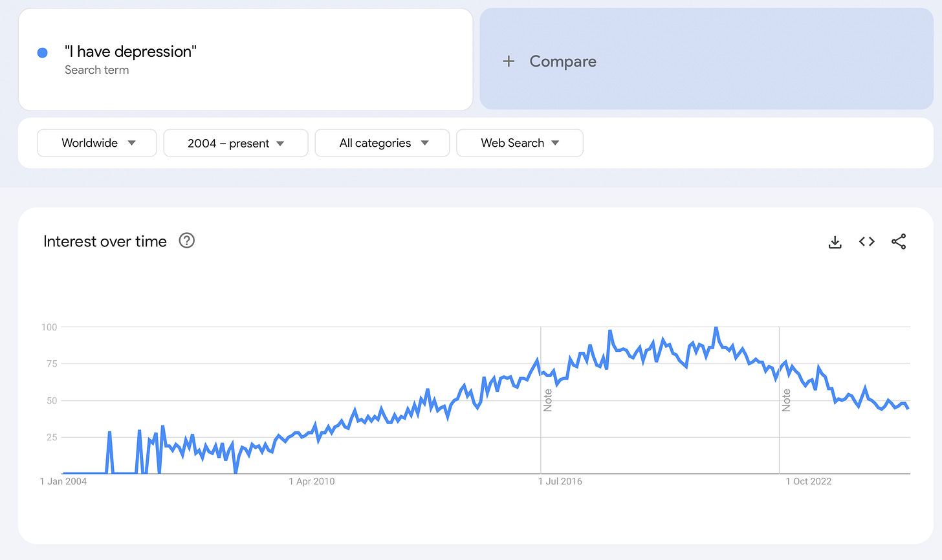Screen dimensions: 942x560
Task: Open the All categories dropdown
Action: [382, 143]
